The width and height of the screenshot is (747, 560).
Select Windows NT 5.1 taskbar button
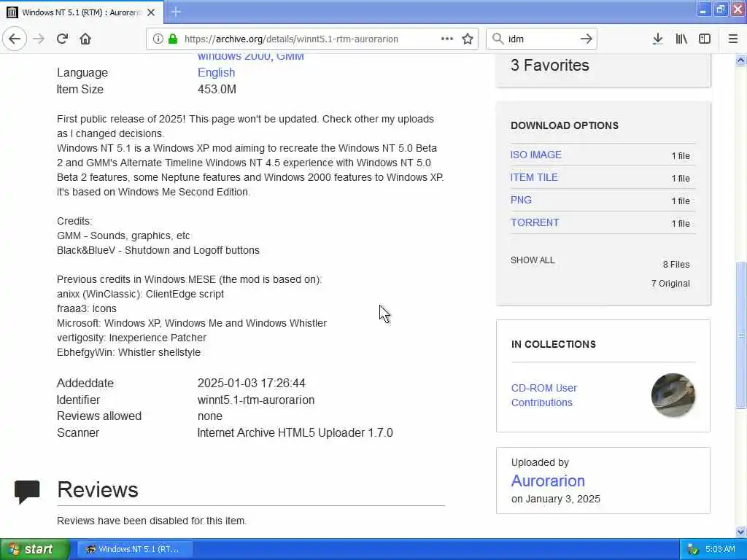pos(135,549)
